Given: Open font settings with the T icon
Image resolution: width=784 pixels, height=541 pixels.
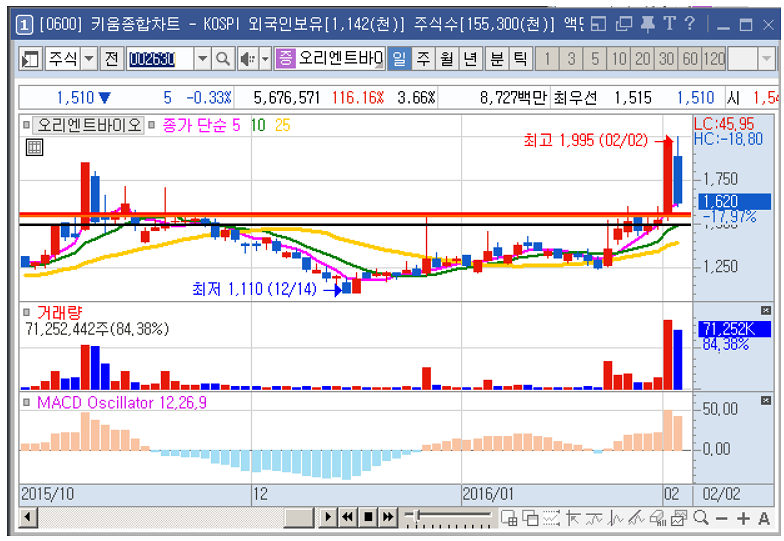Looking at the screenshot, I should tap(670, 24).
